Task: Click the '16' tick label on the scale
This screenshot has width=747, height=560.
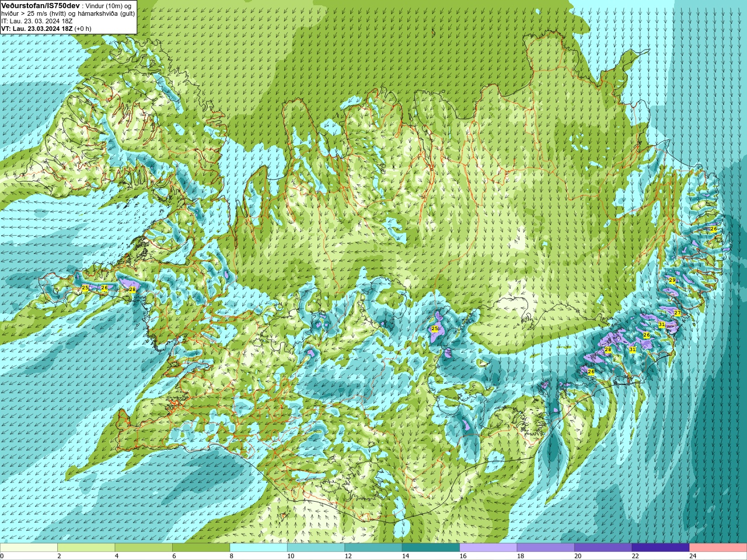Action: click(462, 556)
